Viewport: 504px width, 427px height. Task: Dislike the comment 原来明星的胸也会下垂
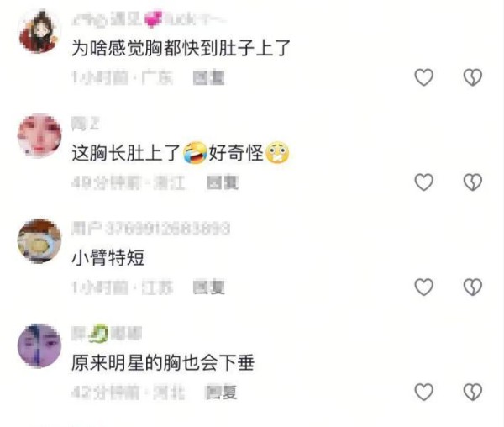pyautogui.click(x=472, y=392)
